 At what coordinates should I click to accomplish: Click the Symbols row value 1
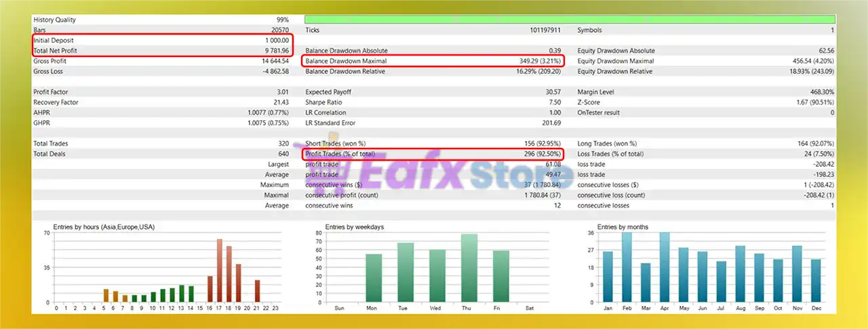tap(832, 30)
